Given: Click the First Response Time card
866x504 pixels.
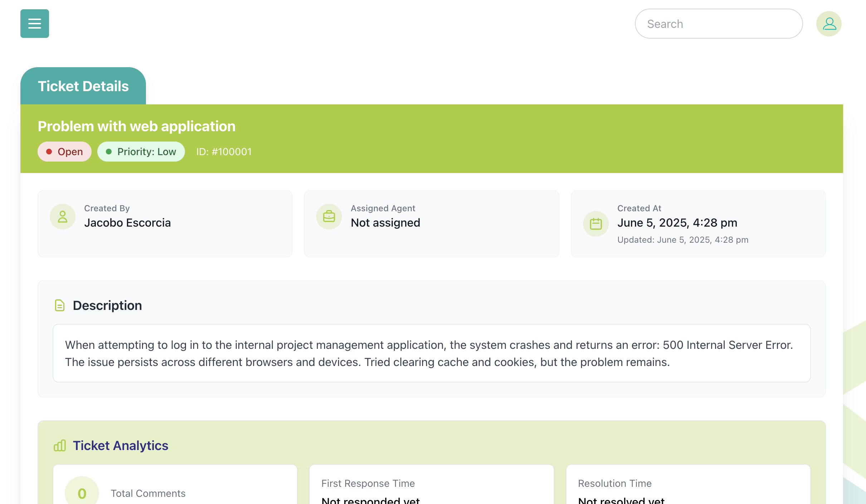Looking at the screenshot, I should click(431, 486).
